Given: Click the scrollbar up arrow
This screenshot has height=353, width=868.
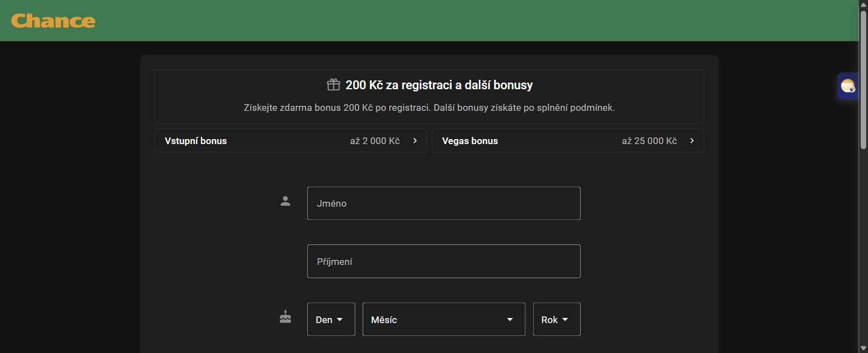Looking at the screenshot, I should [x=863, y=4].
